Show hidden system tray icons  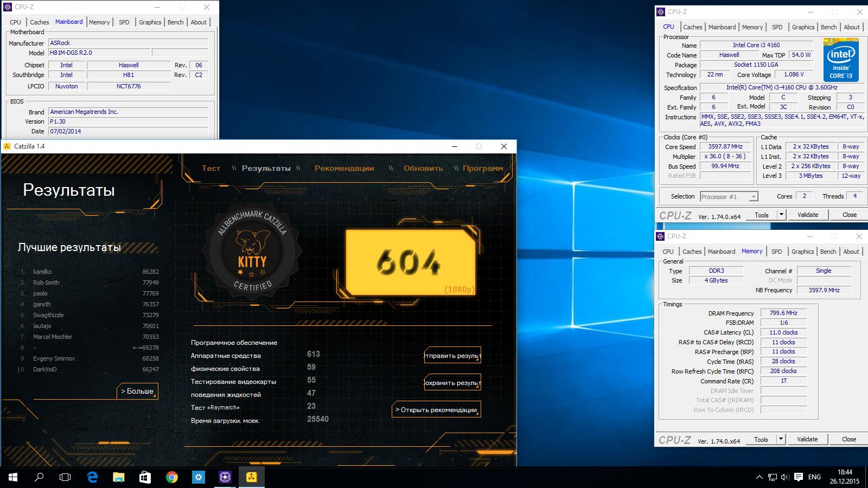tap(759, 477)
